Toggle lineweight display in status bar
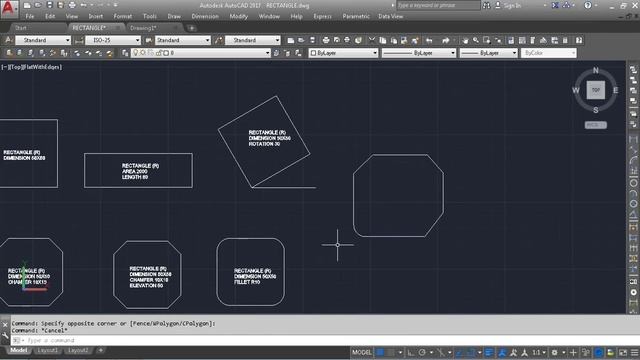640x360 pixels. point(489,352)
